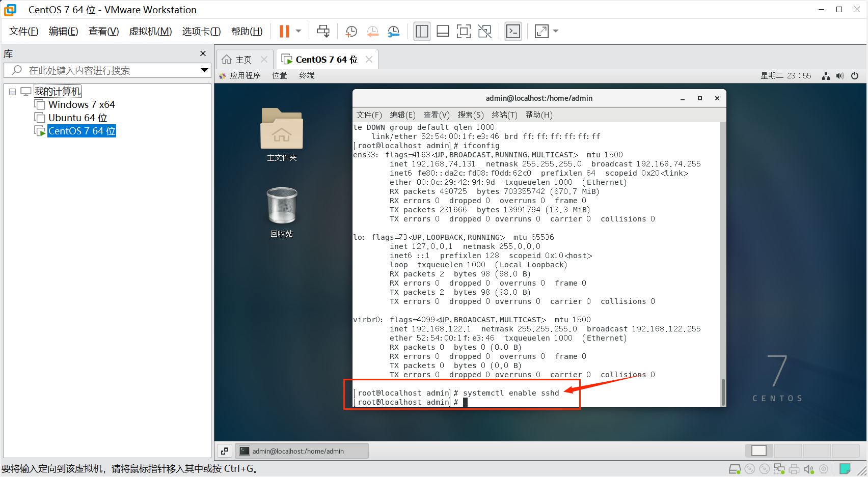The width and height of the screenshot is (868, 477).
Task: Click the terminal vertical scrollbar
Action: coord(723,391)
